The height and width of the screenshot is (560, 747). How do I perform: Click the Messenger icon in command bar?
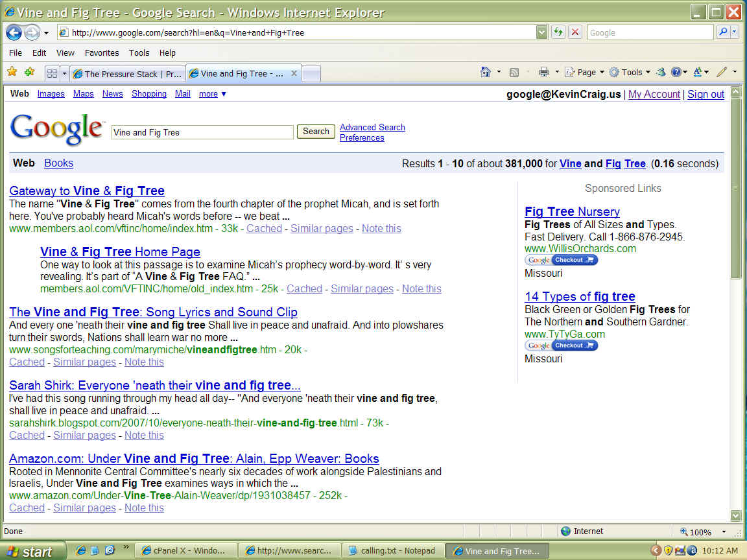tap(661, 72)
